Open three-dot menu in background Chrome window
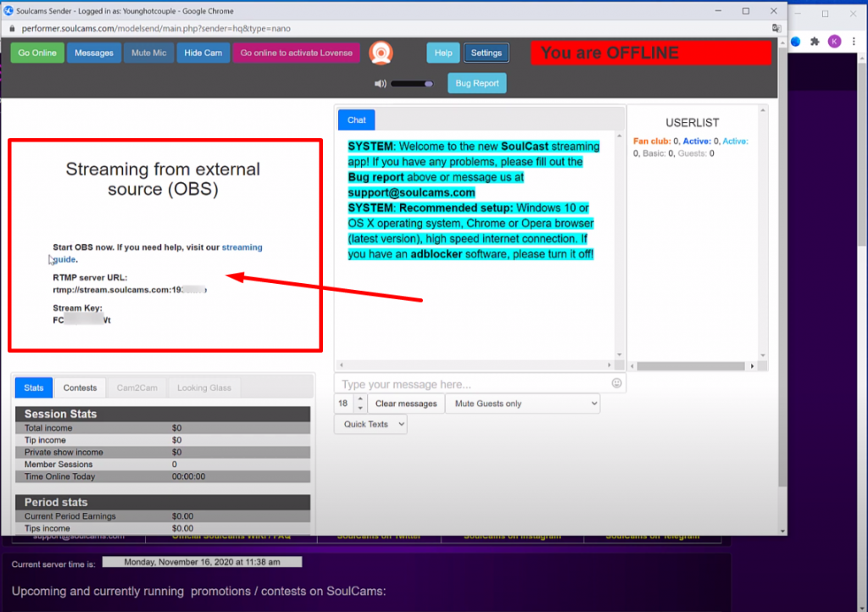 point(854,41)
